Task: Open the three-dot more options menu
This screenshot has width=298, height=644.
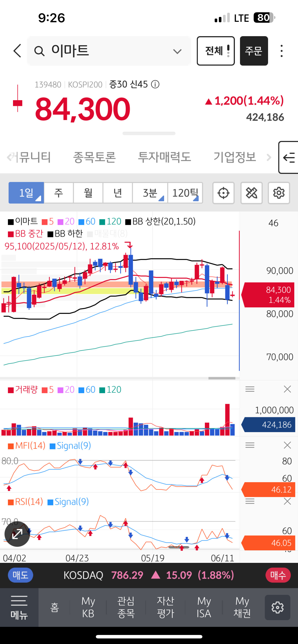Action: [282, 51]
